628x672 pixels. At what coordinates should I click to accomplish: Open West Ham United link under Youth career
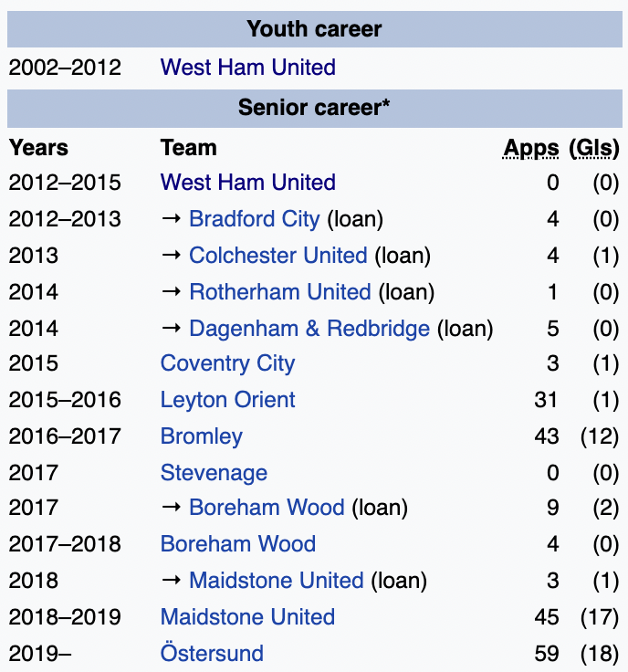(x=247, y=68)
